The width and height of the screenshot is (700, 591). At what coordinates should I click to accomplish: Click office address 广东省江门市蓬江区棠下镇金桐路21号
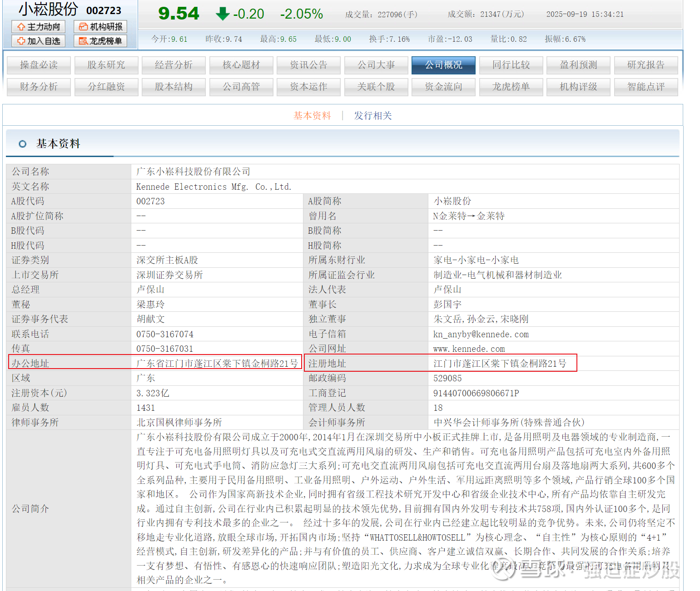(x=217, y=364)
